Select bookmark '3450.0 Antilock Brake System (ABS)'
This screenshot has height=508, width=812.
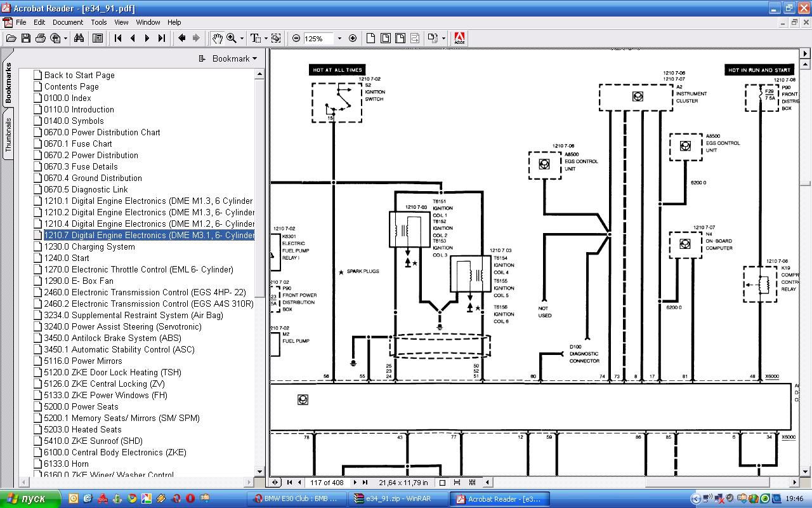112,338
